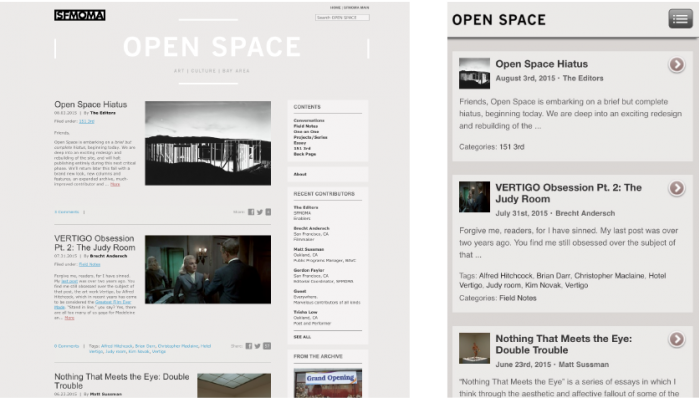Viewport: 700px width, 398px height.
Task: Open the Nothing That Meets the Eye thumbnail in mobile view
Action: [x=474, y=348]
